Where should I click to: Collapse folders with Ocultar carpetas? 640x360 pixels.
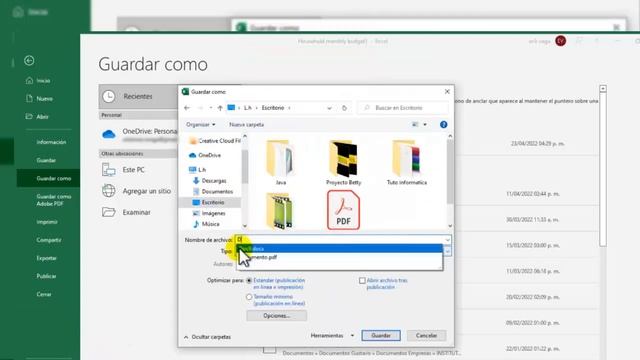[x=207, y=337]
